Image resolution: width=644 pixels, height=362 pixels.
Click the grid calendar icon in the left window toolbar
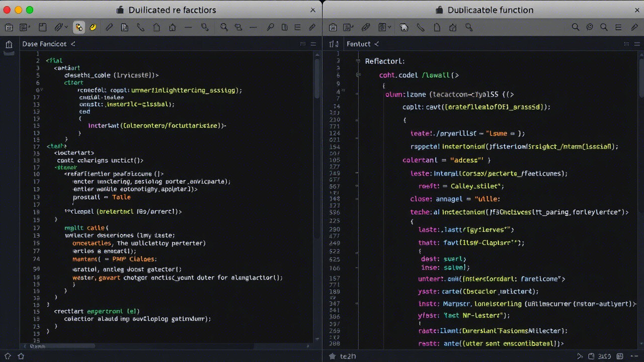click(x=24, y=27)
